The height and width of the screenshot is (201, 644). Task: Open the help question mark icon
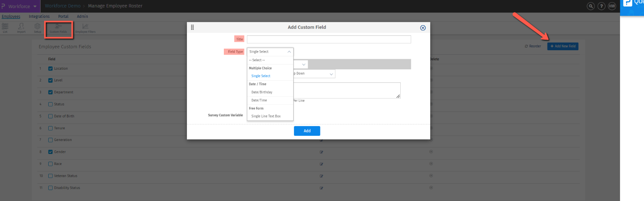tap(601, 6)
